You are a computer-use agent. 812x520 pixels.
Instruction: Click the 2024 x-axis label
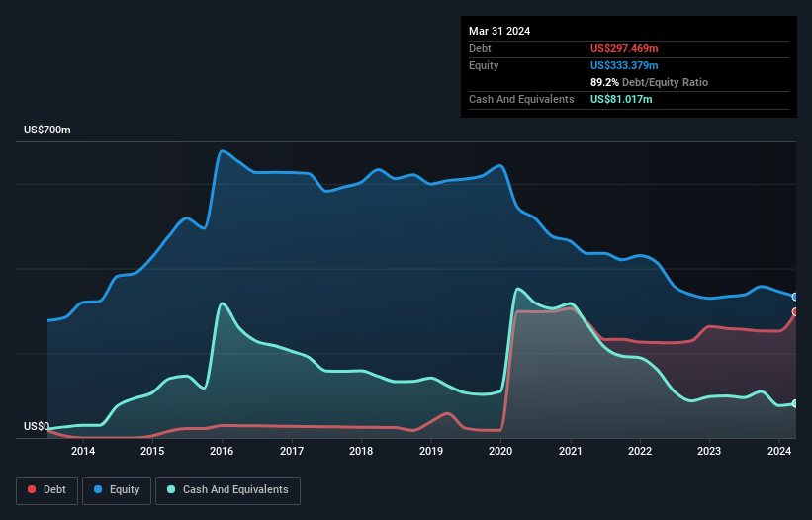778,451
